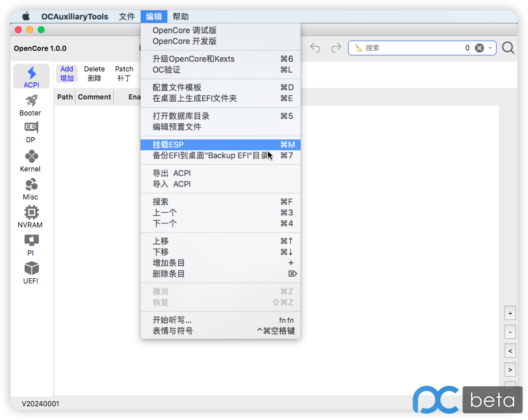Image resolution: width=528 pixels, height=420 pixels.
Task: Select the Kernel sidebar icon
Action: click(31, 157)
